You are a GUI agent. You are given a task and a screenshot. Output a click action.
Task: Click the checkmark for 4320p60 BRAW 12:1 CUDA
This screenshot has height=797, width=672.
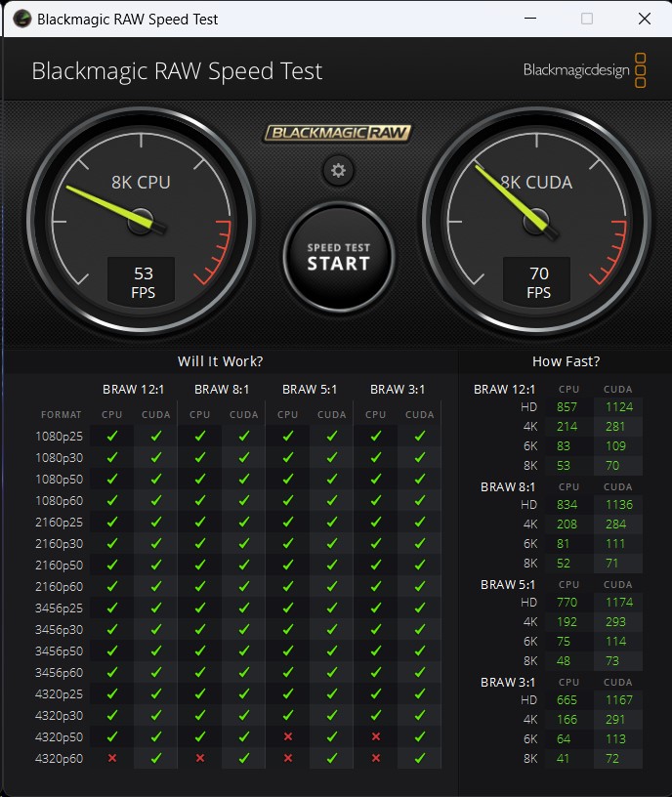(156, 758)
